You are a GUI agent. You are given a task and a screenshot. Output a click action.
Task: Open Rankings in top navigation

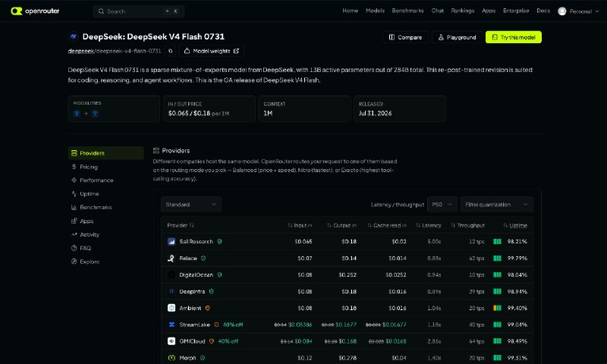point(463,11)
